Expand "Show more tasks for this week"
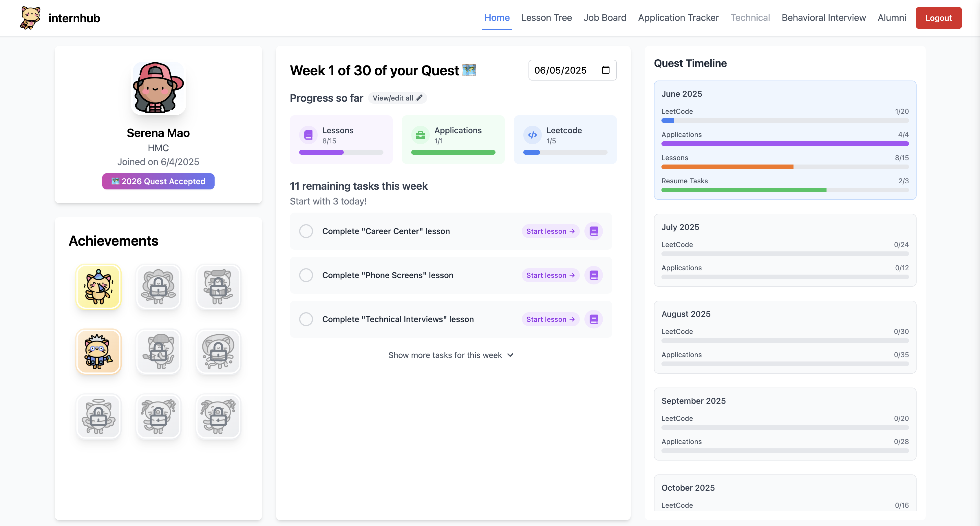The width and height of the screenshot is (980, 526). [x=450, y=355]
